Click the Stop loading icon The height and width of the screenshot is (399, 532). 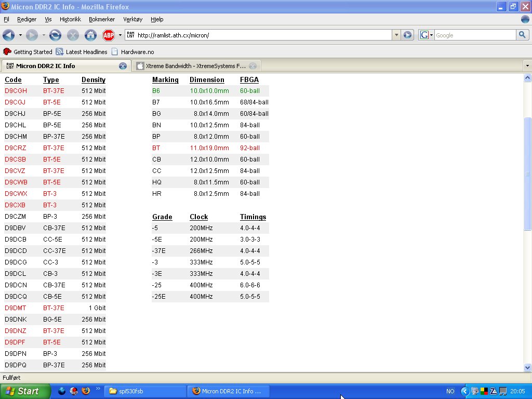73,35
